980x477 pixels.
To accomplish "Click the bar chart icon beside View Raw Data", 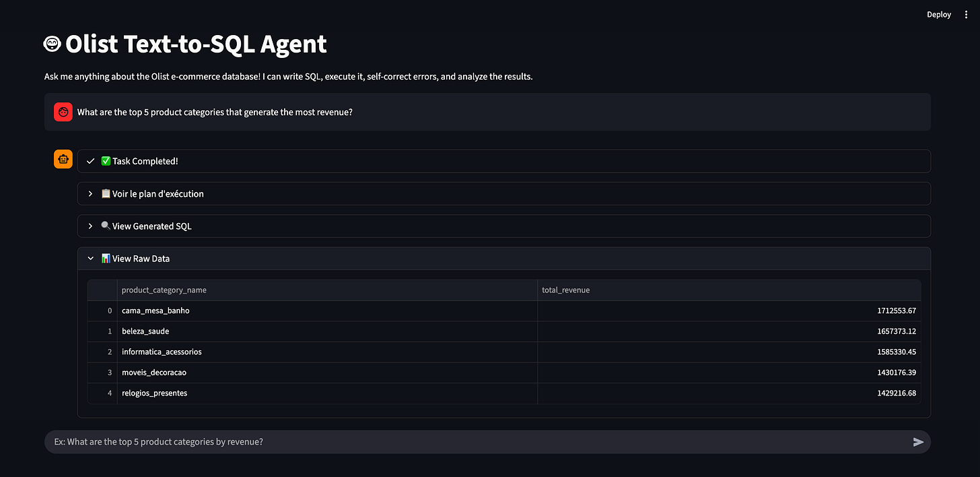I will [106, 258].
